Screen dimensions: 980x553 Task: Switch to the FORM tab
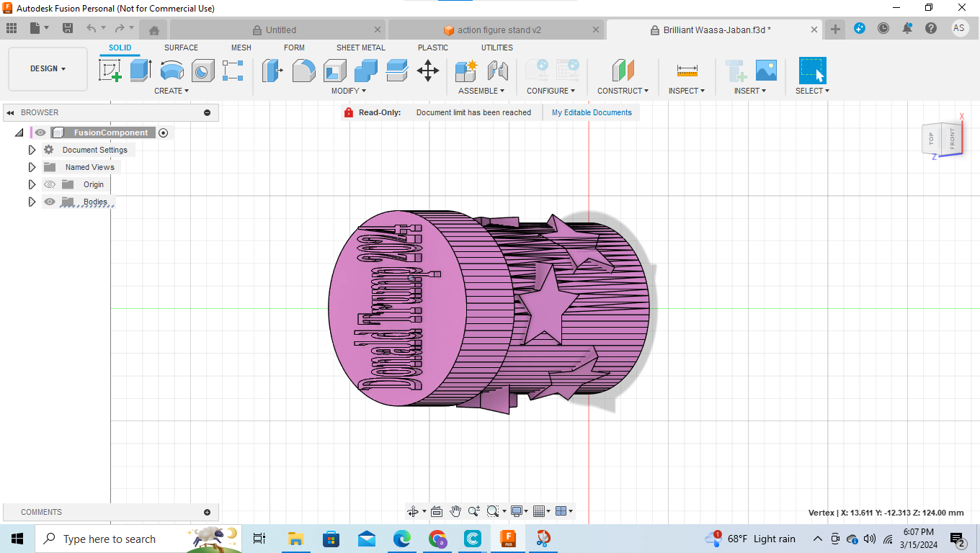tap(294, 48)
